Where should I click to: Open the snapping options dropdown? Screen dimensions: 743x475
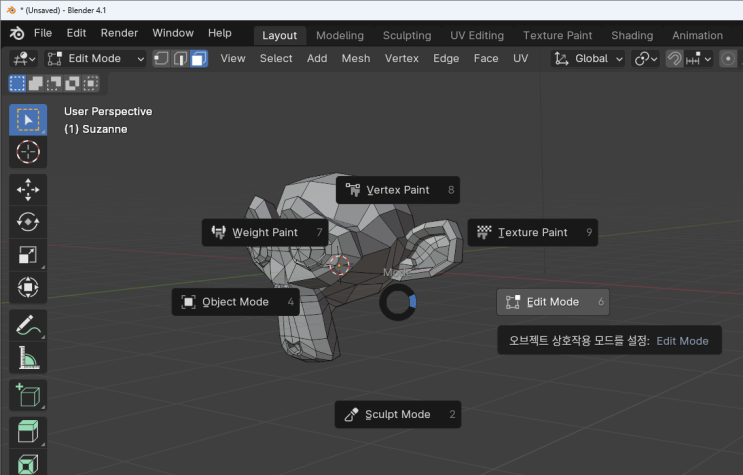point(698,59)
